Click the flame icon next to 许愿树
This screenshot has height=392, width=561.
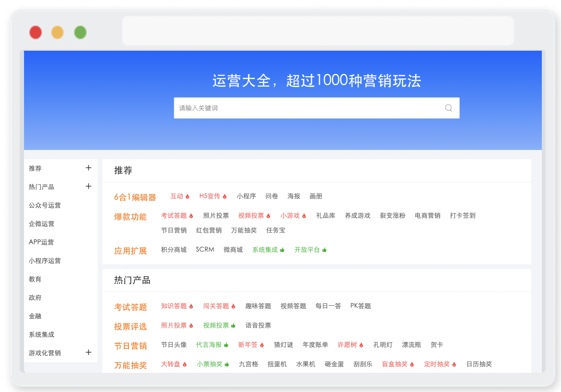click(x=361, y=345)
